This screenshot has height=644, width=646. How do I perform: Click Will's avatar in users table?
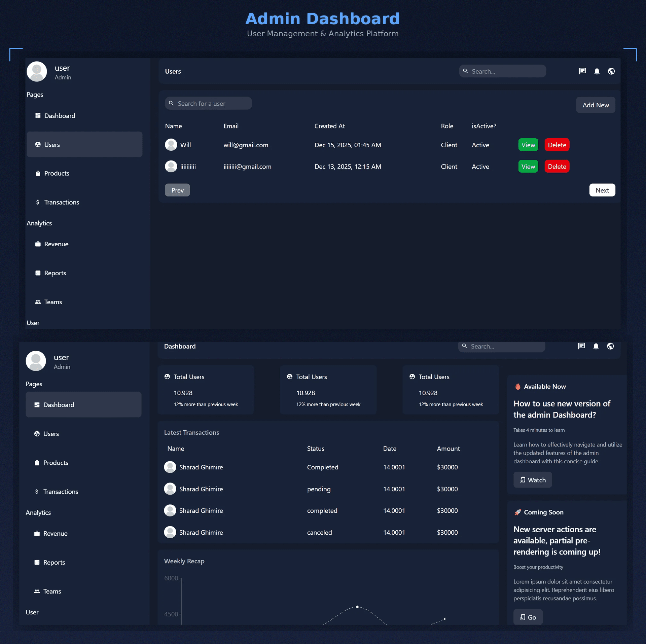point(171,145)
